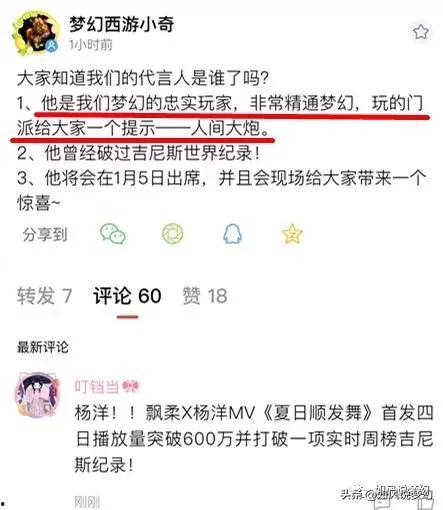The height and width of the screenshot is (510, 443).
Task: Share post to QQ Zone star
Action: 292,234
